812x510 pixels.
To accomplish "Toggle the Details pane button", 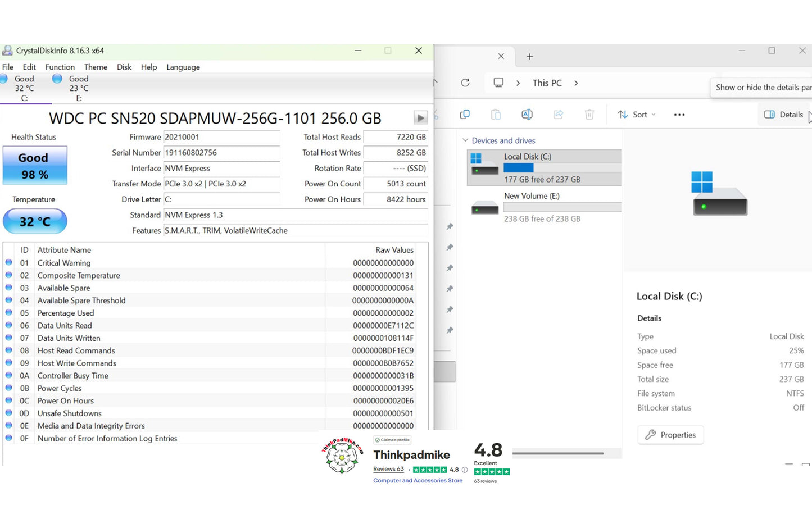I will click(784, 115).
